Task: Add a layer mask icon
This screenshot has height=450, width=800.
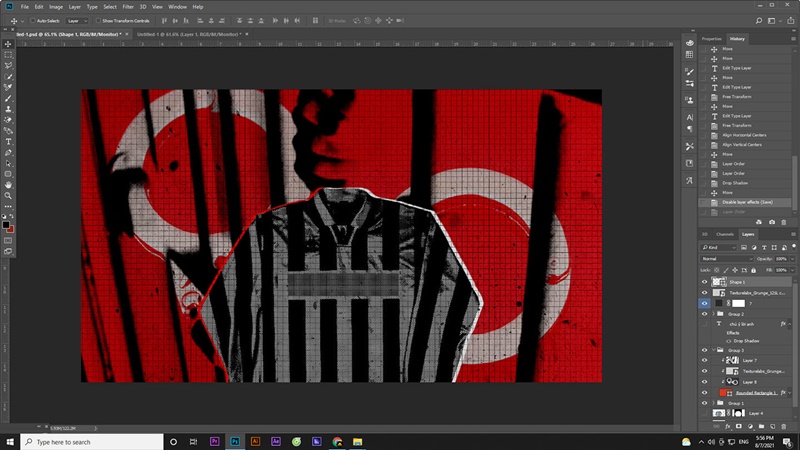Action: 739,427
